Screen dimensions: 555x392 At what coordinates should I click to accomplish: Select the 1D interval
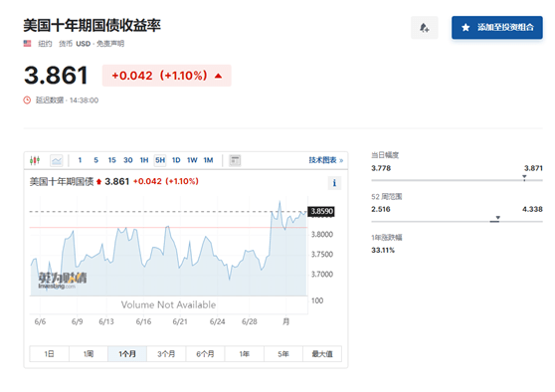[176, 160]
